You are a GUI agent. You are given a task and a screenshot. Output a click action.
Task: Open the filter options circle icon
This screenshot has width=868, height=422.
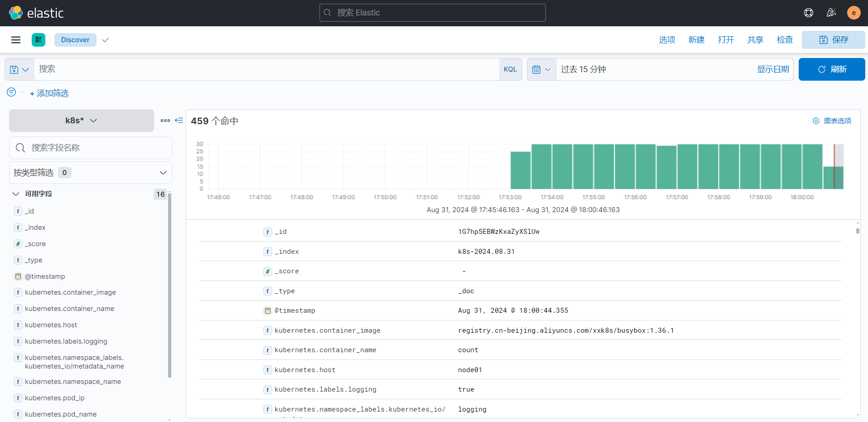(11, 92)
